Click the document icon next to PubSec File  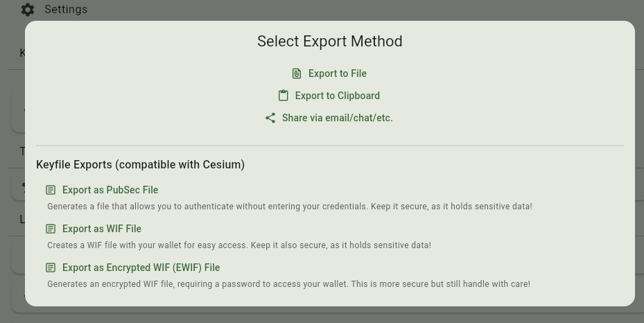(x=51, y=190)
